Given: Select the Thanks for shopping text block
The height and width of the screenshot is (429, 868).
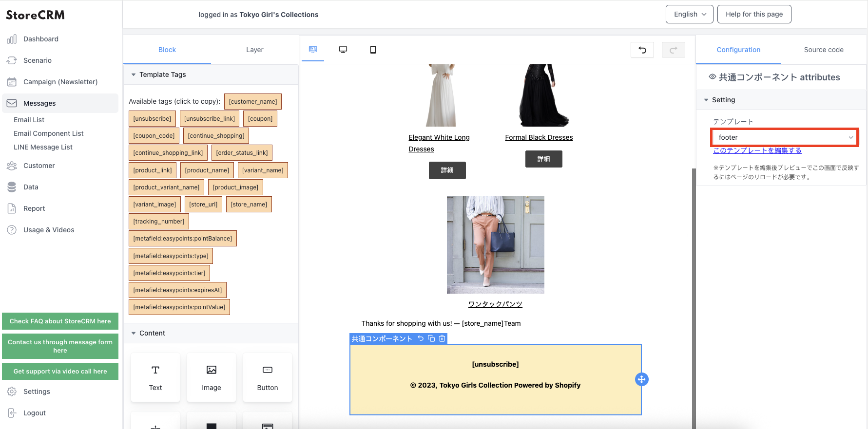Looking at the screenshot, I should [x=441, y=323].
